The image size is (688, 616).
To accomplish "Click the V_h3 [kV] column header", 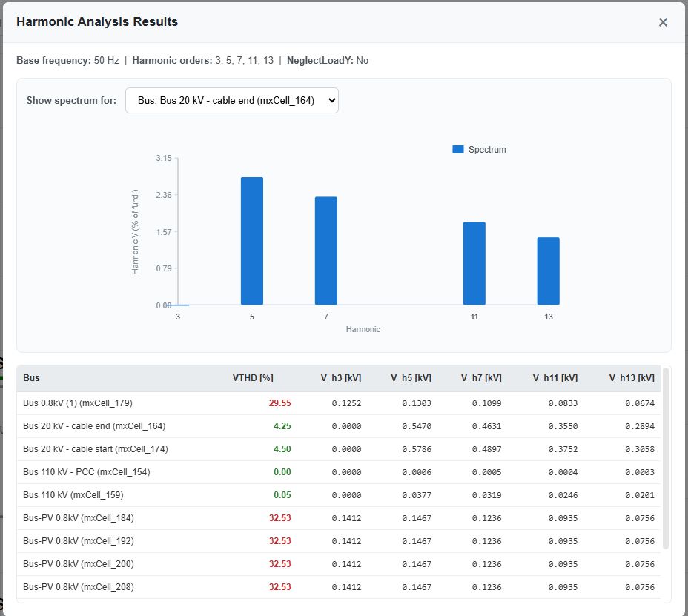I will click(341, 378).
